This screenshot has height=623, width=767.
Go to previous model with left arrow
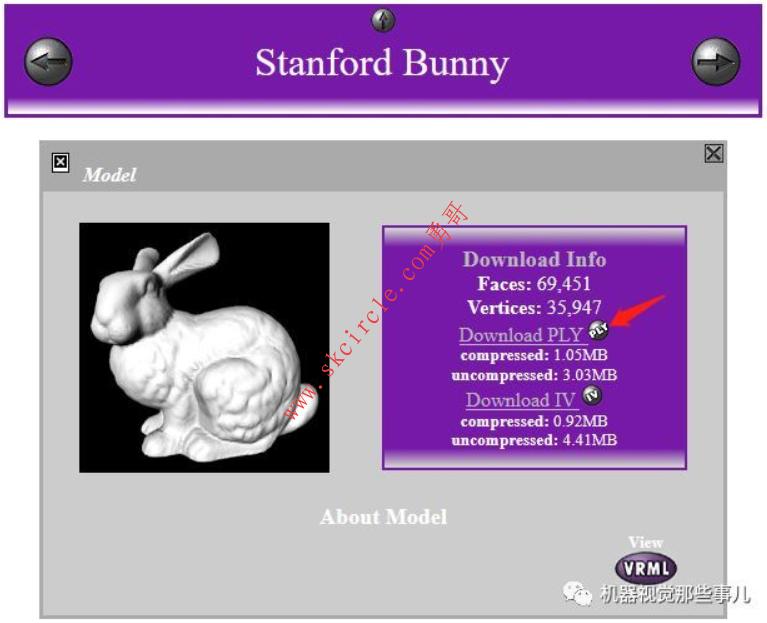coord(48,62)
